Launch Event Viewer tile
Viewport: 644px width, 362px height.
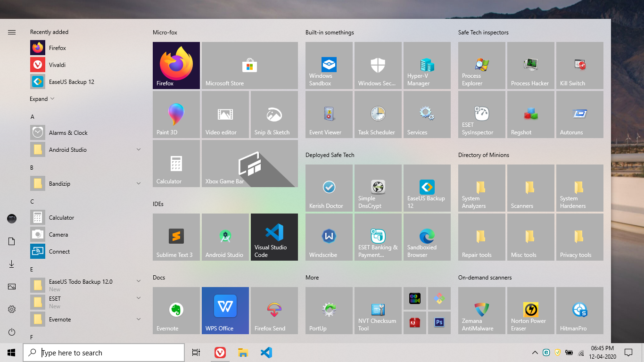pyautogui.click(x=329, y=115)
